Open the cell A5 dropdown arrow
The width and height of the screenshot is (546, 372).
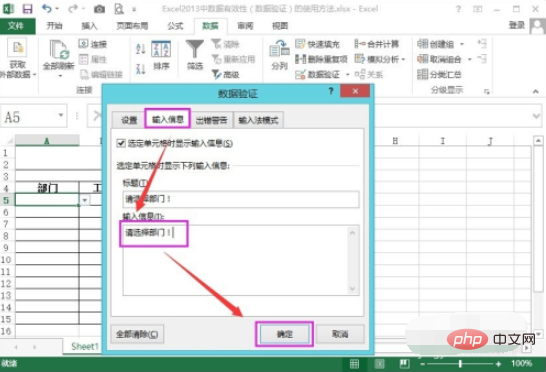[85, 200]
